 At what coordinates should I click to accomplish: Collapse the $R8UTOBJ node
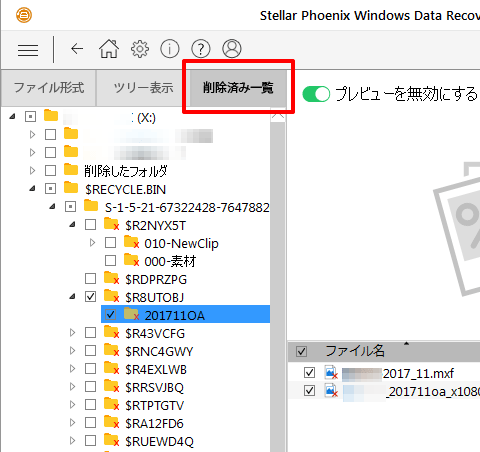72,297
